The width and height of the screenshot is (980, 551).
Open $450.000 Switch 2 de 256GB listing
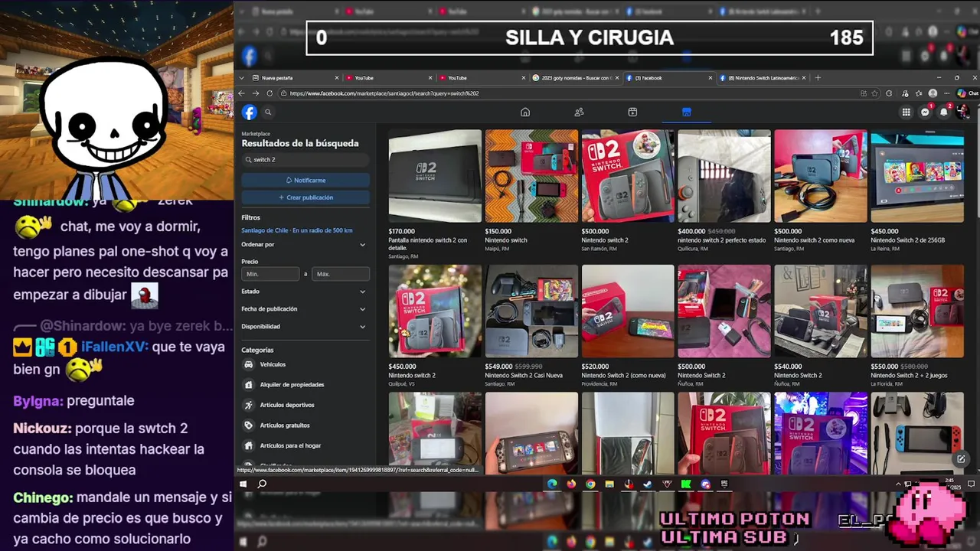point(917,191)
